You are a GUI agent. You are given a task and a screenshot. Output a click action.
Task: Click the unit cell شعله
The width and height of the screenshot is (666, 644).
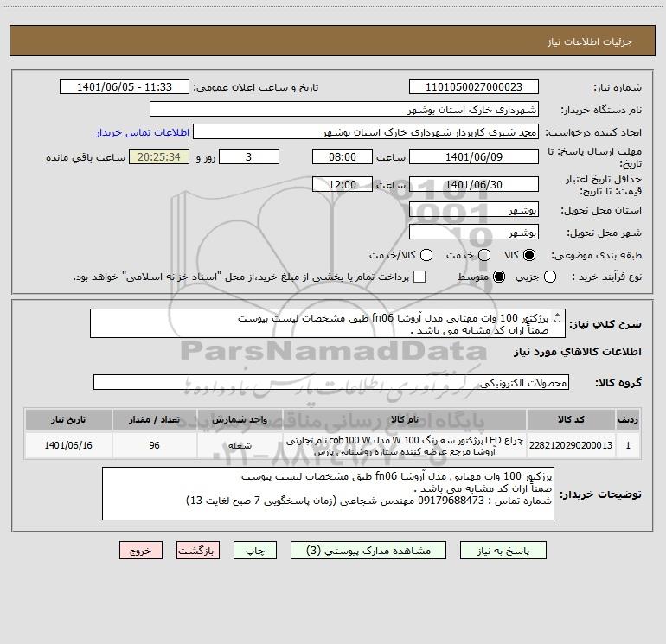point(240,445)
